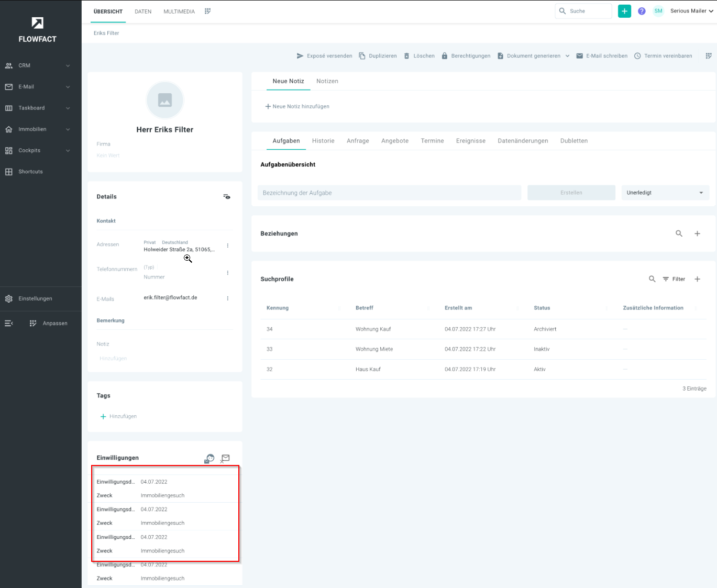
Task: Click Neue Notiz hinzufügen link
Action: pos(297,106)
